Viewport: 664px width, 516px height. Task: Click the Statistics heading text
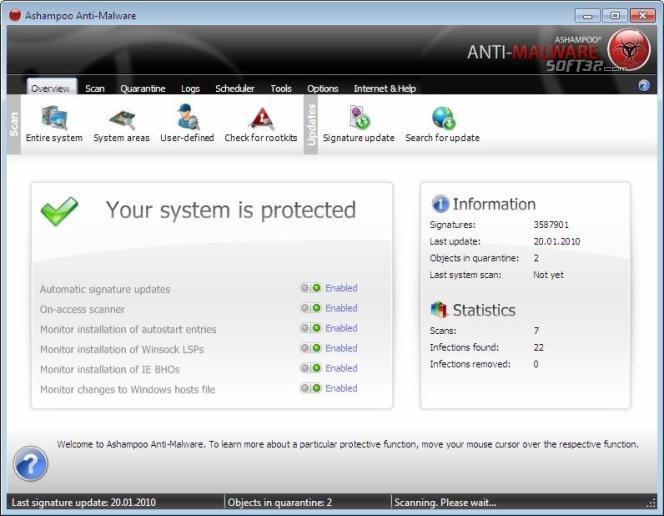[484, 310]
